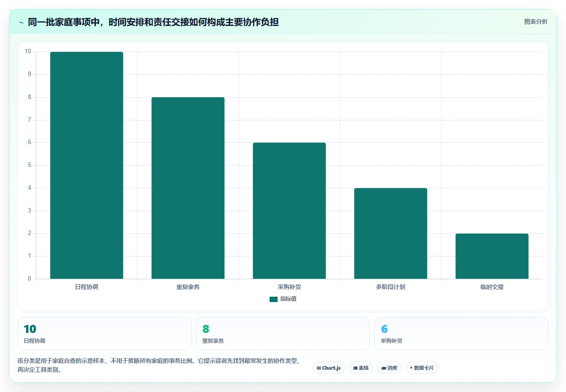
Task: Click the 多阶段计划 bar in the chart
Action: coord(390,234)
